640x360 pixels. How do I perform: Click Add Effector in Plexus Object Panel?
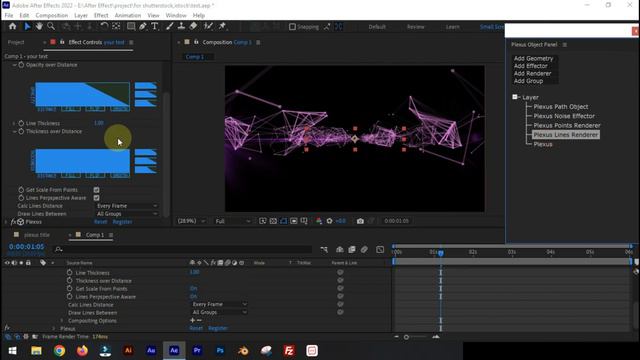click(x=531, y=66)
